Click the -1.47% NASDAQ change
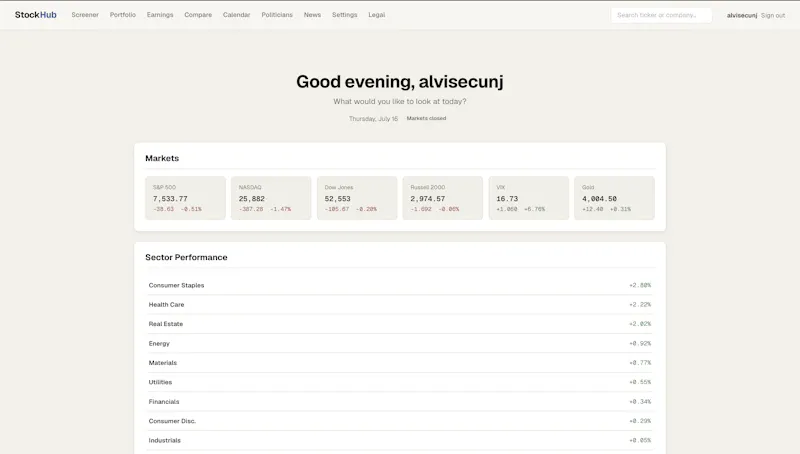This screenshot has width=800, height=454. tap(281, 209)
